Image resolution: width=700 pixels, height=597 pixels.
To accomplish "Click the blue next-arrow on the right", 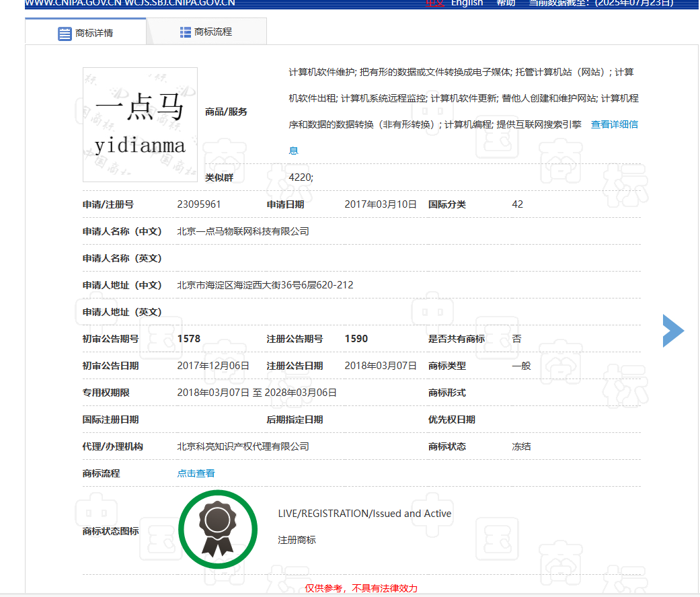I will 672,331.
